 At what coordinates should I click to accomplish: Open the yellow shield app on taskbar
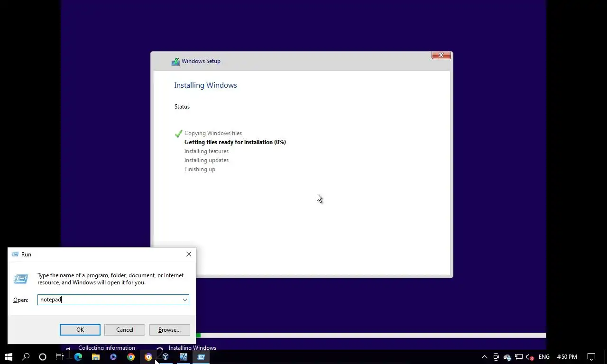click(148, 357)
